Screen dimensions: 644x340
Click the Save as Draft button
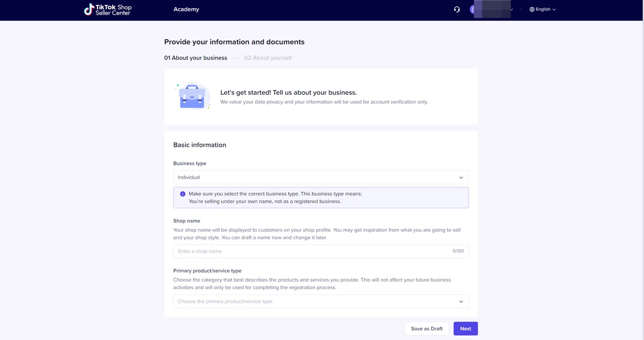tap(427, 329)
